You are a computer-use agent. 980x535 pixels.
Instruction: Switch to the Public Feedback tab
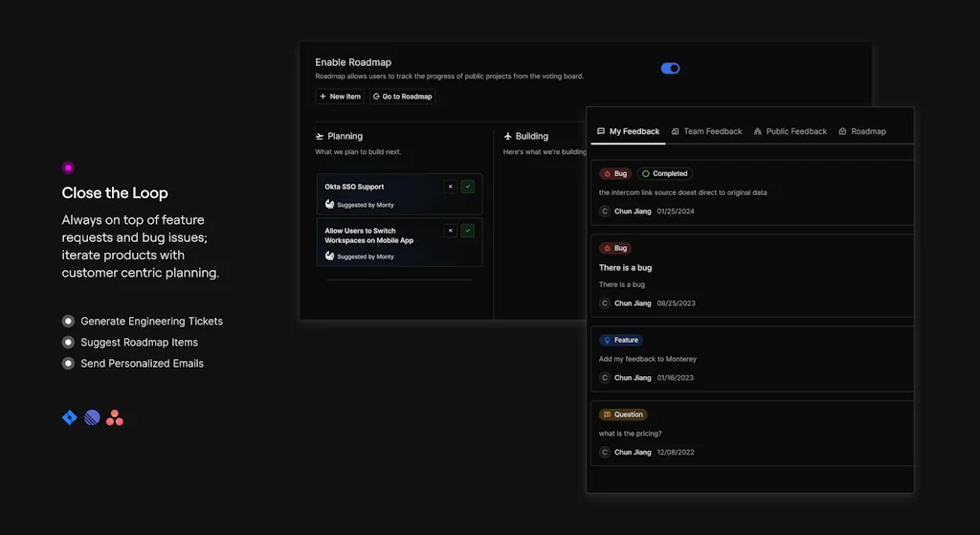790,131
